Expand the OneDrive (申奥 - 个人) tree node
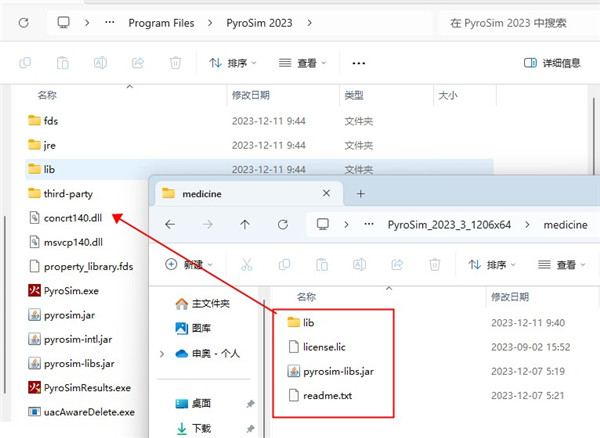The width and height of the screenshot is (600, 438). [x=162, y=354]
